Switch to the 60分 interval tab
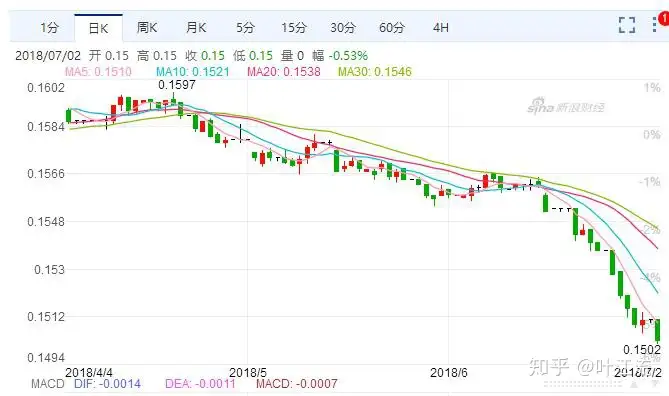669x396 pixels. (x=392, y=28)
